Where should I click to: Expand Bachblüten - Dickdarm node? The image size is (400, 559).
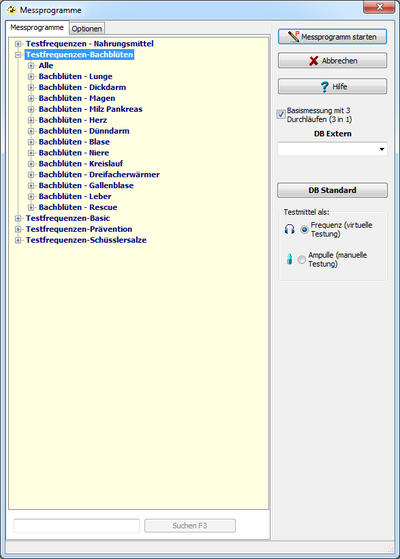31,87
